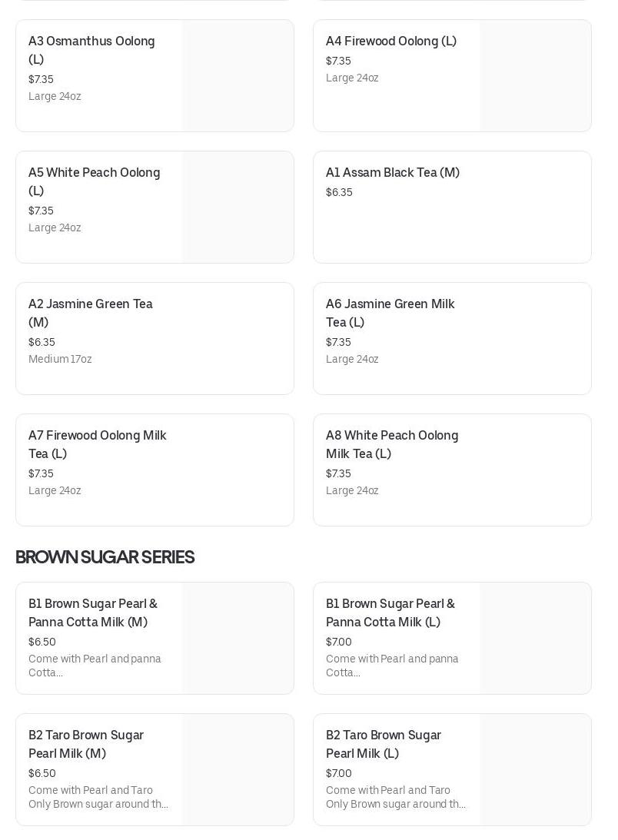Click the A3 Osmanthus Oolong image thumbnail

[238, 76]
